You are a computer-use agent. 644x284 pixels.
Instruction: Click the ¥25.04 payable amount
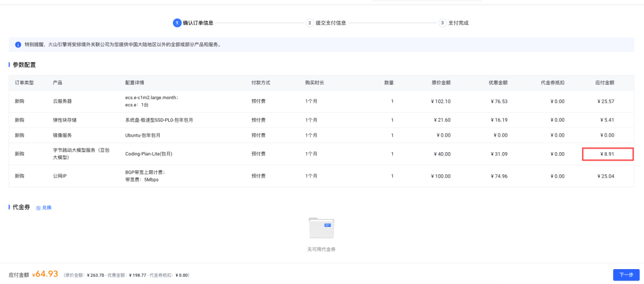[606, 176]
